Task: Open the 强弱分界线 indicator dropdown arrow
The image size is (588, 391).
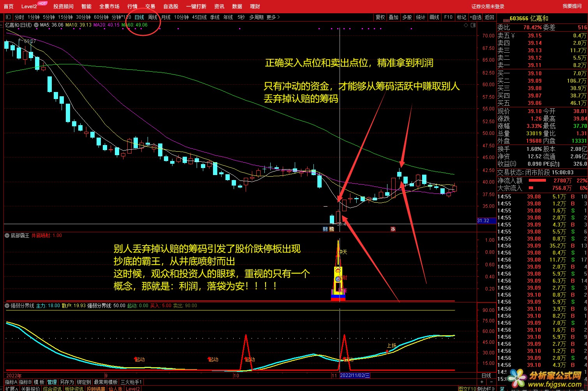Action: 7,306
